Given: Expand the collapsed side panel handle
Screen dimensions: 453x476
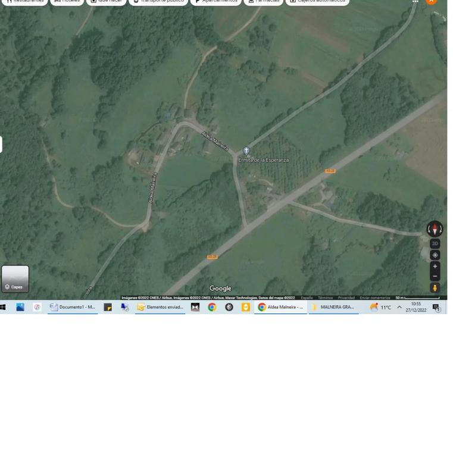Looking at the screenshot, I should pyautogui.click(x=1, y=145).
